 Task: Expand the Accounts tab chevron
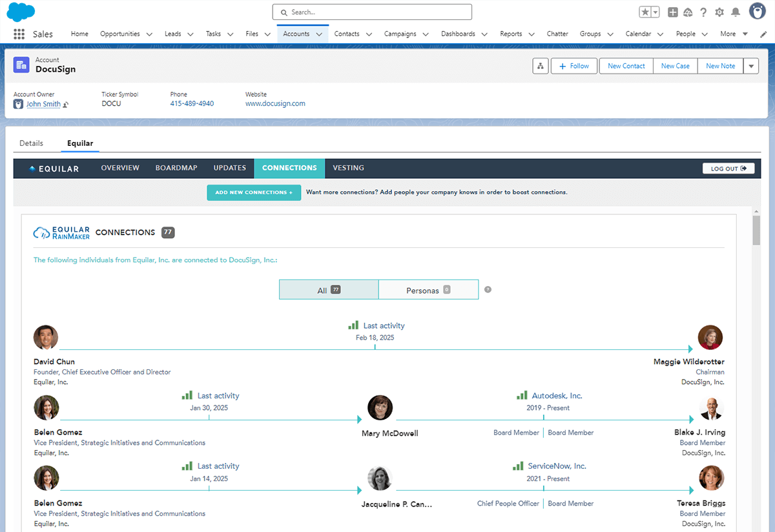pyautogui.click(x=319, y=34)
